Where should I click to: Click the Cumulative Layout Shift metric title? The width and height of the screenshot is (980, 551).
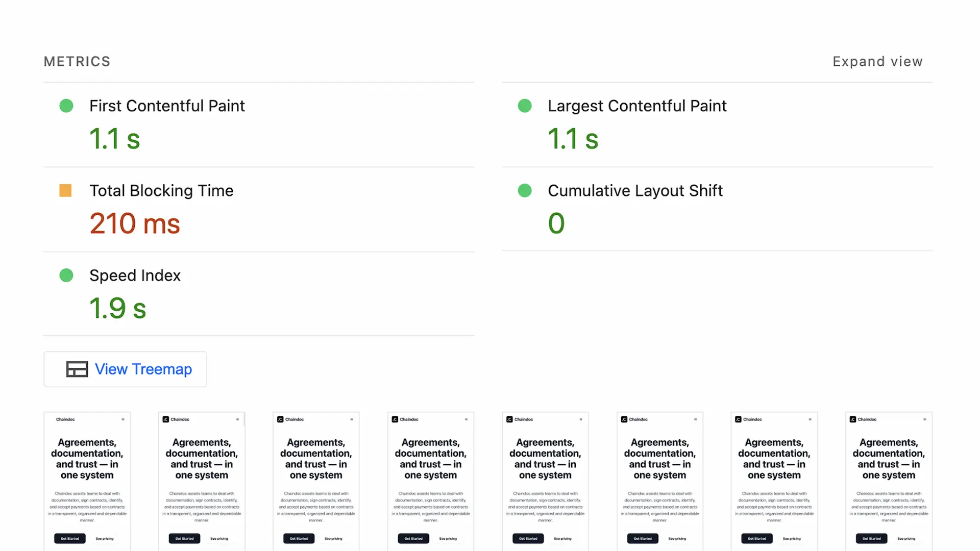(x=635, y=191)
